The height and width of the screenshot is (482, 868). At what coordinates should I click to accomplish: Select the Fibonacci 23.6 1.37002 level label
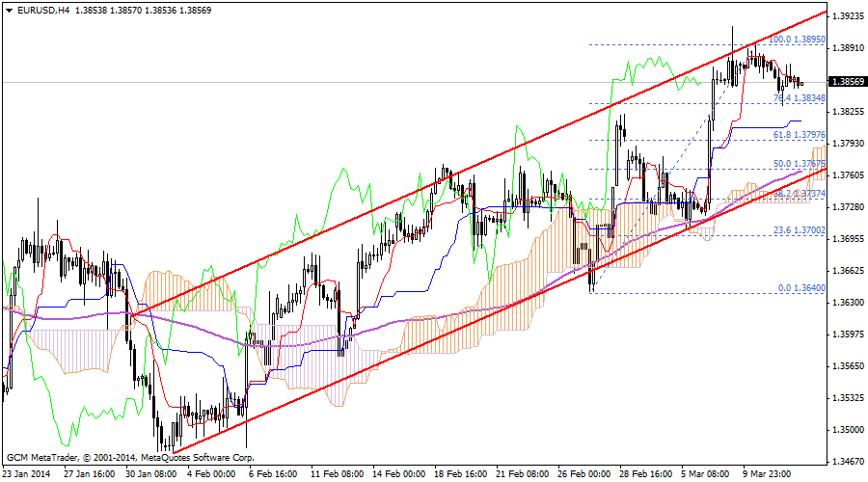[x=800, y=230]
